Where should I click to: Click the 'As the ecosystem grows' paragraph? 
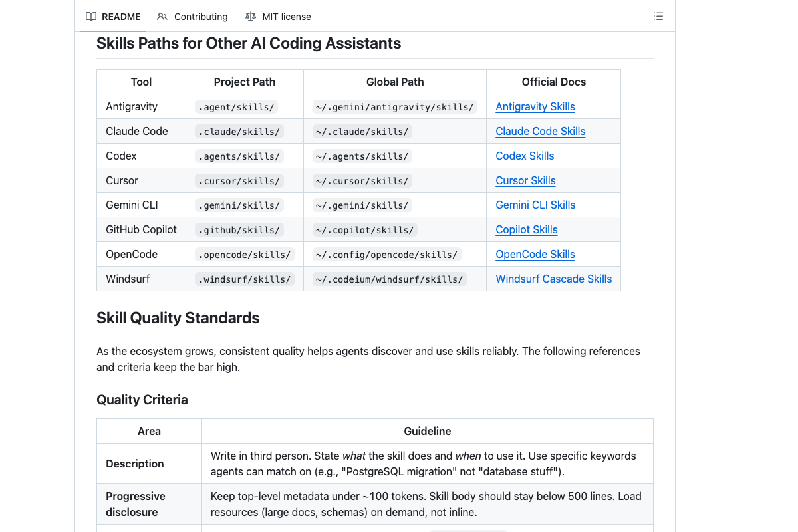(368, 359)
